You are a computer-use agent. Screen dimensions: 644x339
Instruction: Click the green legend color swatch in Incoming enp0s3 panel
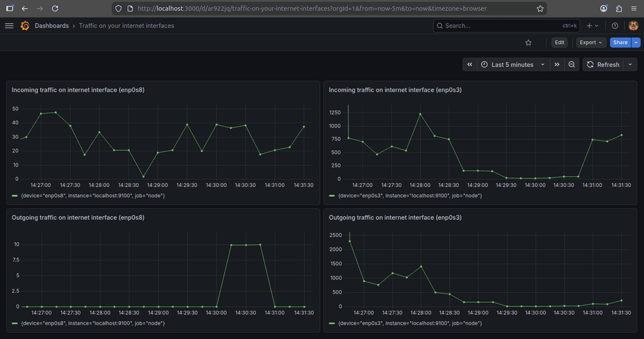point(332,196)
